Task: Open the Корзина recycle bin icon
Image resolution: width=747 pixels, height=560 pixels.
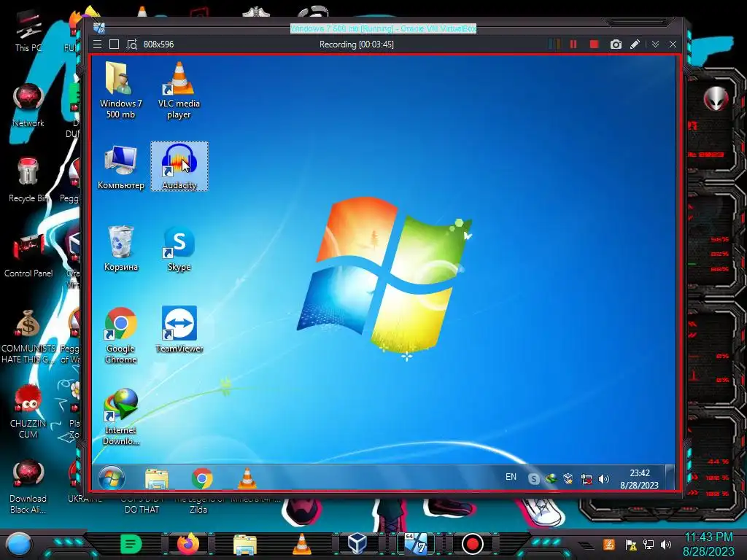Action: click(120, 248)
